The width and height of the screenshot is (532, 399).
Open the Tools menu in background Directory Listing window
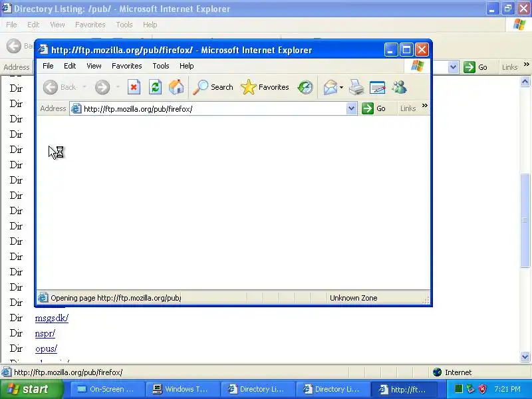click(x=124, y=25)
